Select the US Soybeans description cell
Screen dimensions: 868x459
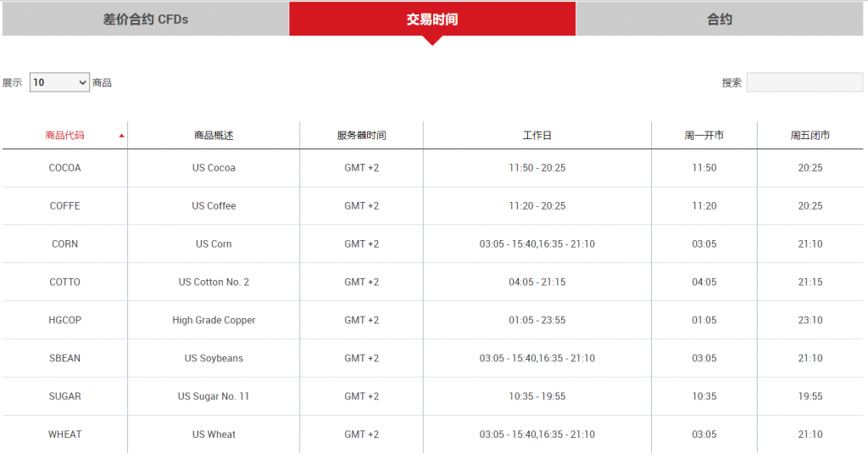click(x=214, y=359)
